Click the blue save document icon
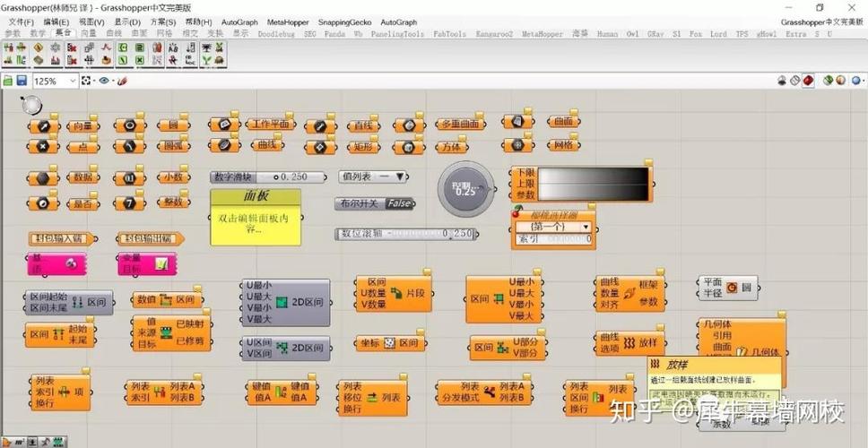The image size is (868, 448). coord(21,81)
